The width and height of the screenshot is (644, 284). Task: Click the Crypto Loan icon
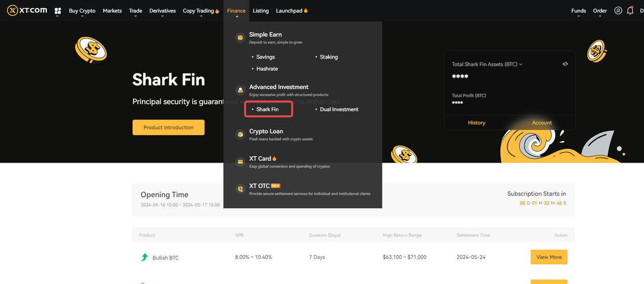pos(240,134)
